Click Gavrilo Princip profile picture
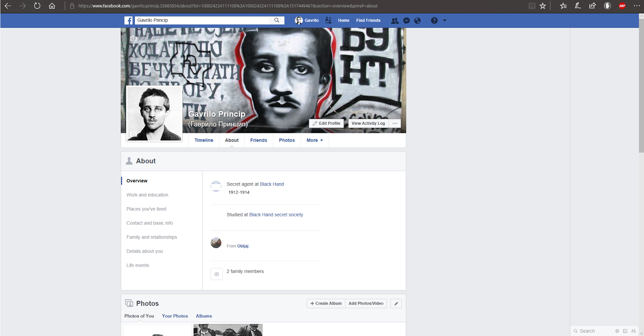The width and height of the screenshot is (644, 336). click(154, 113)
